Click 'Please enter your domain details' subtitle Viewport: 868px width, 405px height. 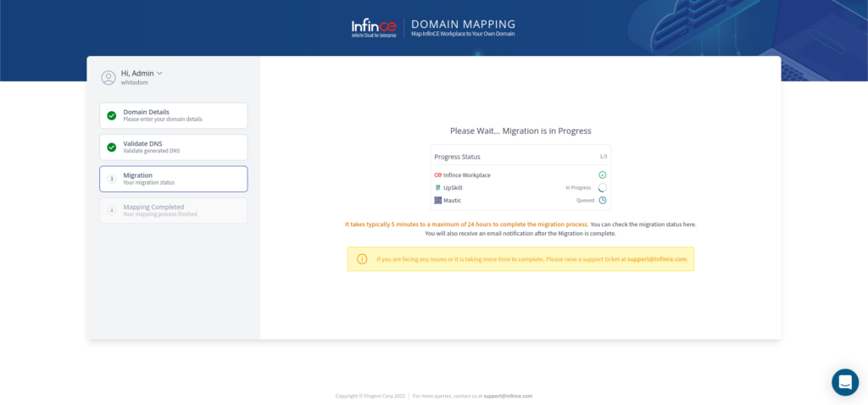[163, 119]
